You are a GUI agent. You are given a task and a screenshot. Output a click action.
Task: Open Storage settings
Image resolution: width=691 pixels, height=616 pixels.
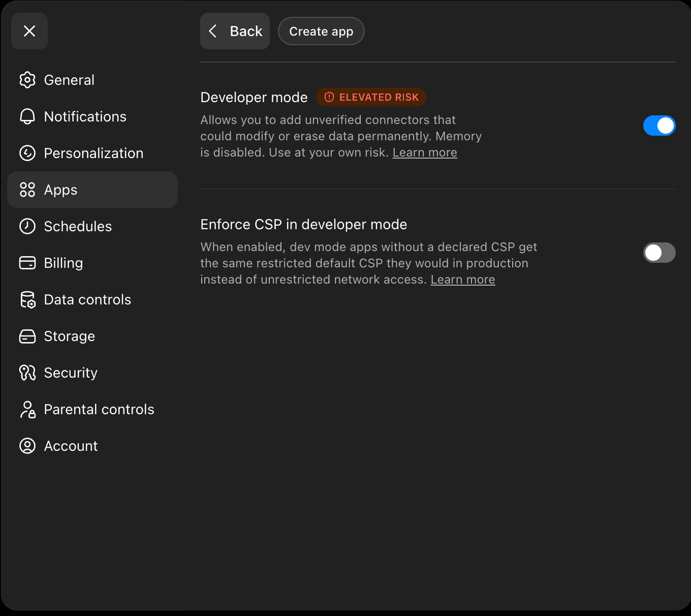click(92, 336)
